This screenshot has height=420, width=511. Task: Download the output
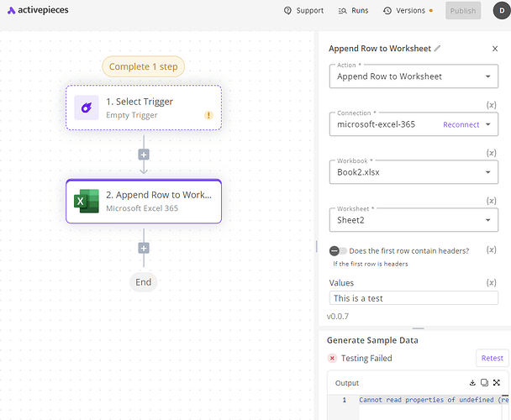click(x=472, y=382)
